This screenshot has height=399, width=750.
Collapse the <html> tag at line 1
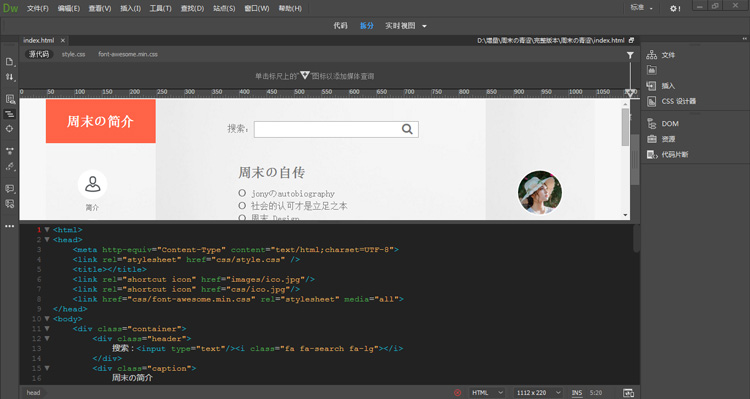coord(47,230)
